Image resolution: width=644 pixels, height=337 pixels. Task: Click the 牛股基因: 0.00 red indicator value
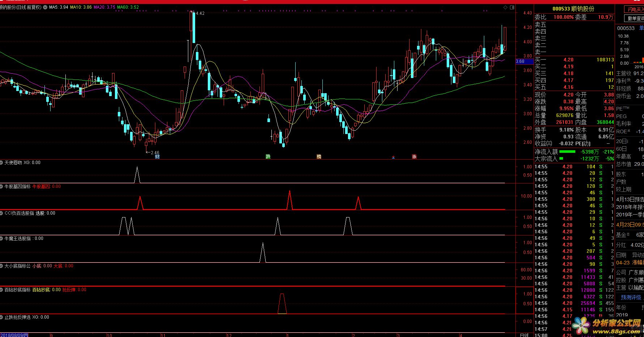tap(47, 186)
